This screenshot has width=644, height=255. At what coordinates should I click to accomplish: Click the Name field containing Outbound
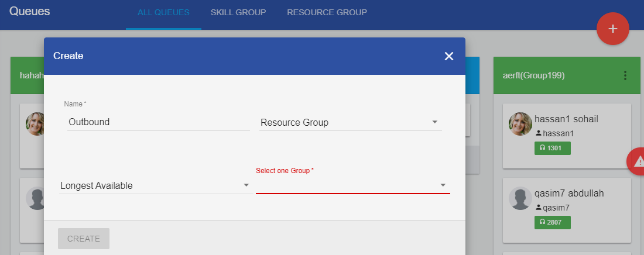click(x=158, y=122)
